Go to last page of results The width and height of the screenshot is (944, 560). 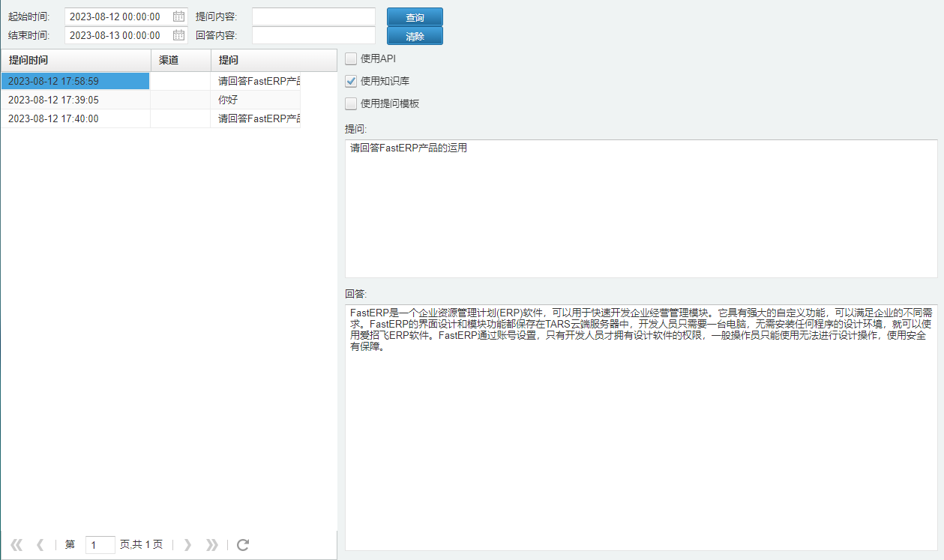(x=212, y=545)
